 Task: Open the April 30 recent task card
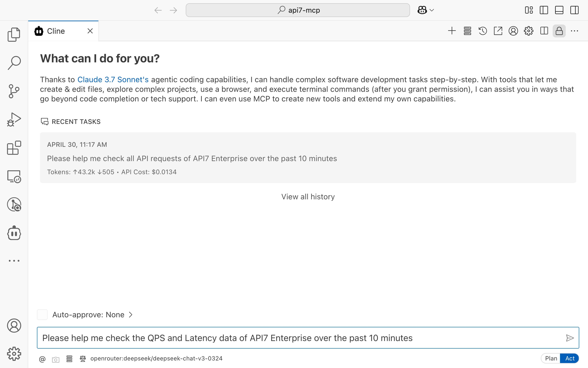click(x=308, y=158)
